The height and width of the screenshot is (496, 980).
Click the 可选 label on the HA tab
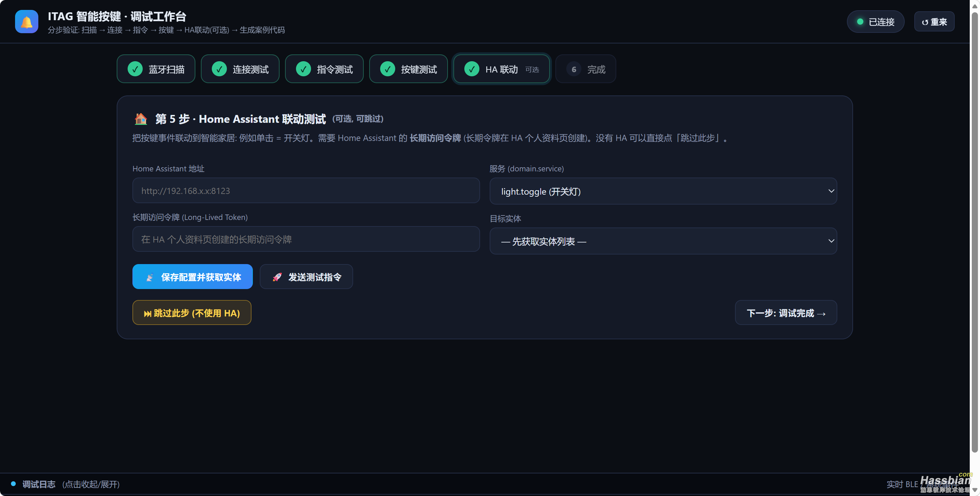coord(532,69)
